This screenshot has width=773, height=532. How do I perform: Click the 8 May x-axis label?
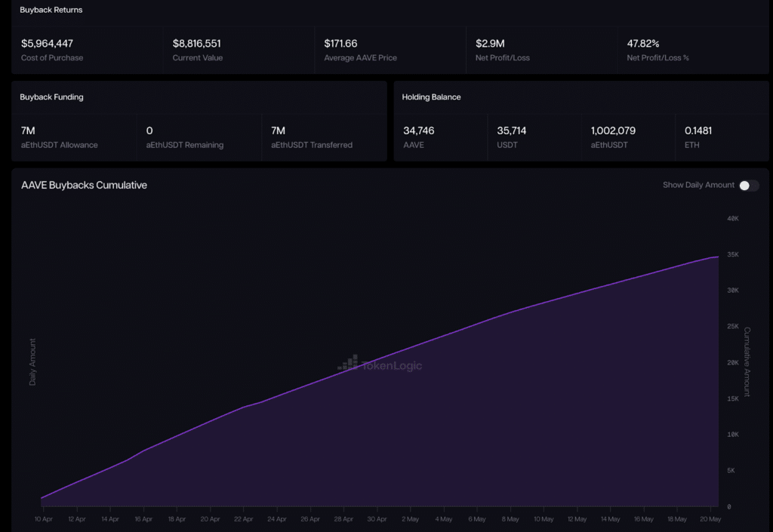(510, 519)
